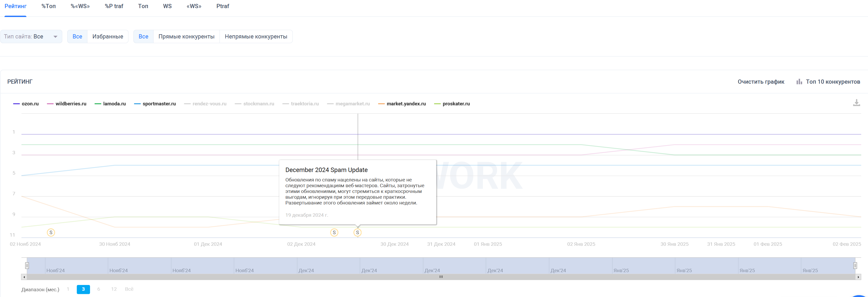Click the S marker under the Spam Update tooltip
The width and height of the screenshot is (868, 297).
[358, 232]
